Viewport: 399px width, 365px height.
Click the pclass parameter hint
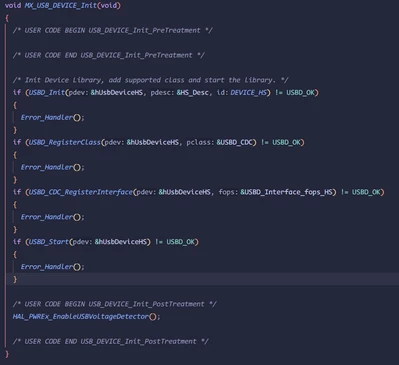pos(200,142)
